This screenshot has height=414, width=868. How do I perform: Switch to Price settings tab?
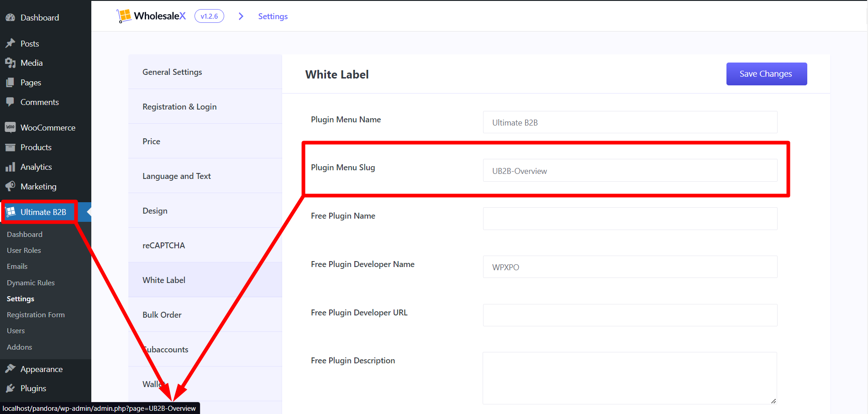205,141
